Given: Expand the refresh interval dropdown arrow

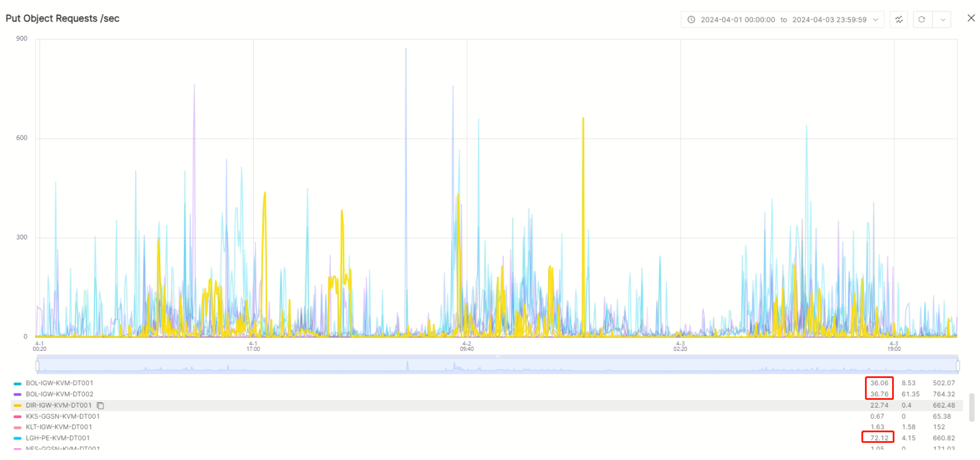Looking at the screenshot, I should (943, 19).
